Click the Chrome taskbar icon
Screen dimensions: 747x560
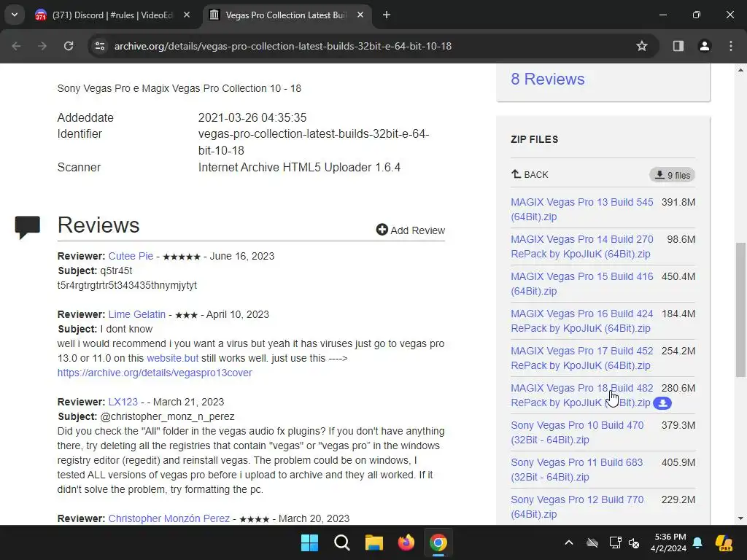tap(438, 542)
